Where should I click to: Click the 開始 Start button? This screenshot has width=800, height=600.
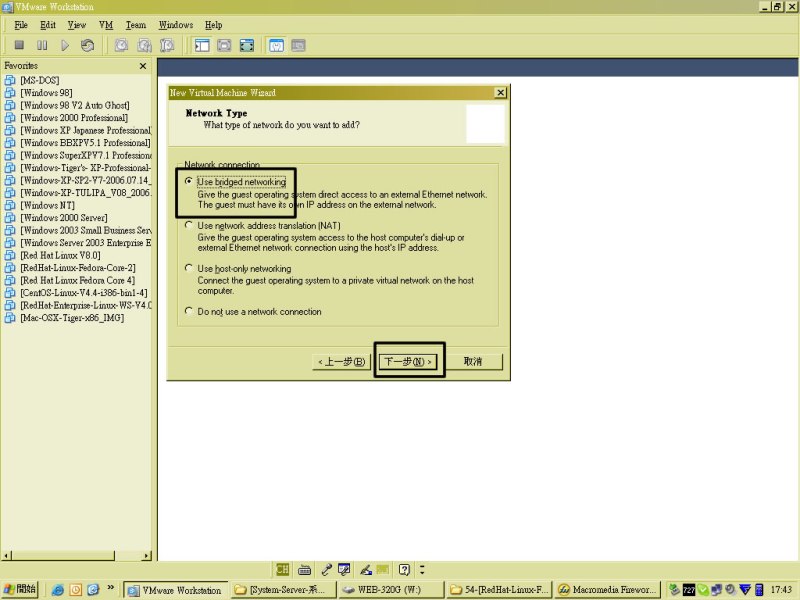pyautogui.click(x=20, y=590)
